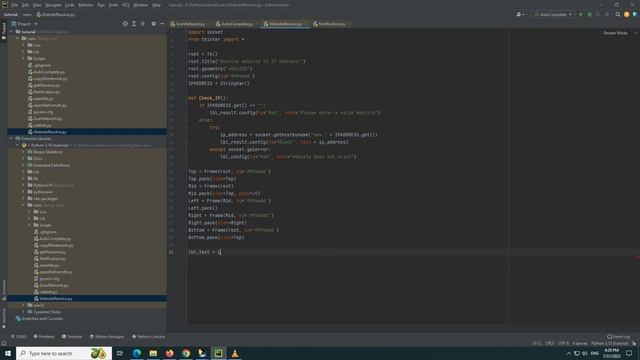Click the inspections checkmark beside Reader Mode
This screenshot has height=360, width=640.
click(x=635, y=33)
